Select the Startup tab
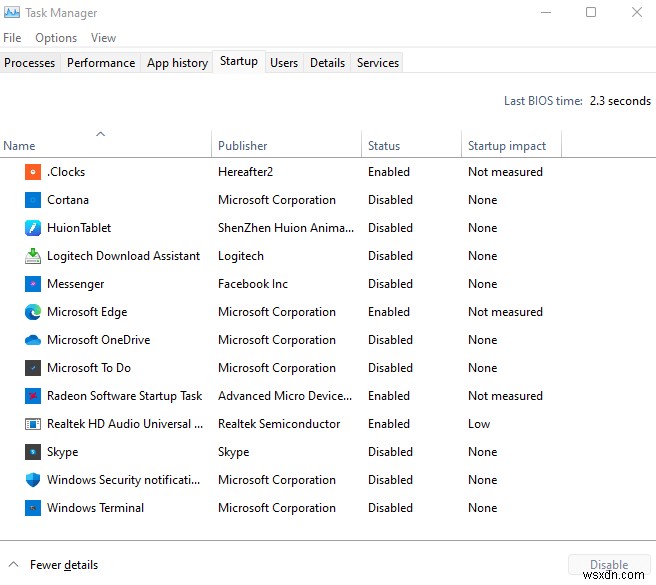This screenshot has width=656, height=585. 239,62
